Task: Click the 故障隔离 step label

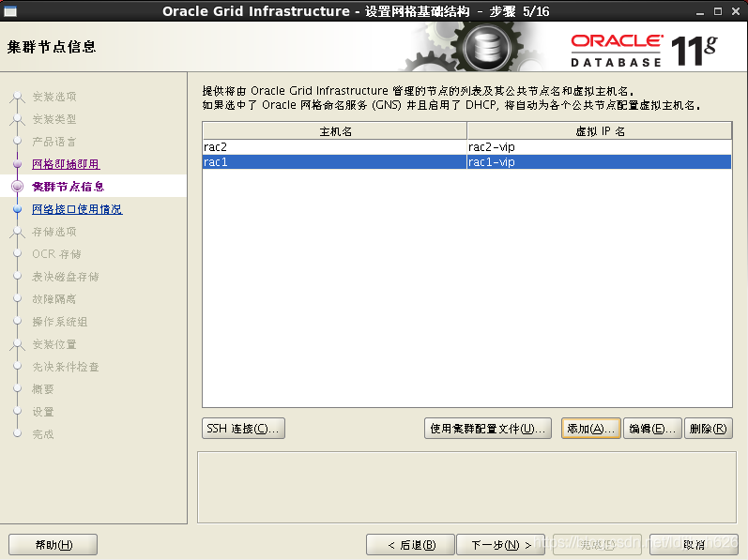Action: (54, 299)
